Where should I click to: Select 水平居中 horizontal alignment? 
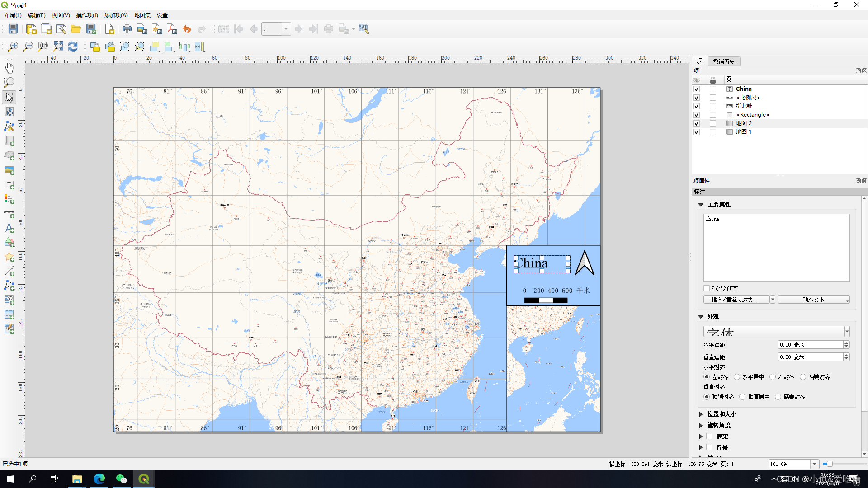[x=737, y=377]
